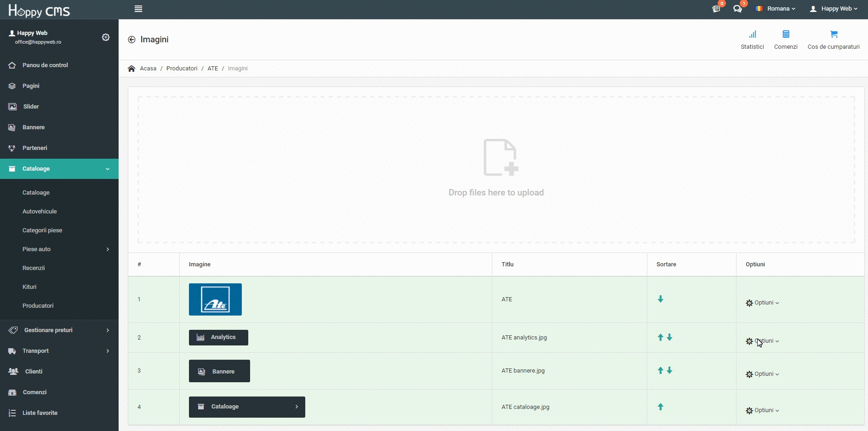Open the chat messages icon
The width and height of the screenshot is (868, 431).
coord(737,9)
